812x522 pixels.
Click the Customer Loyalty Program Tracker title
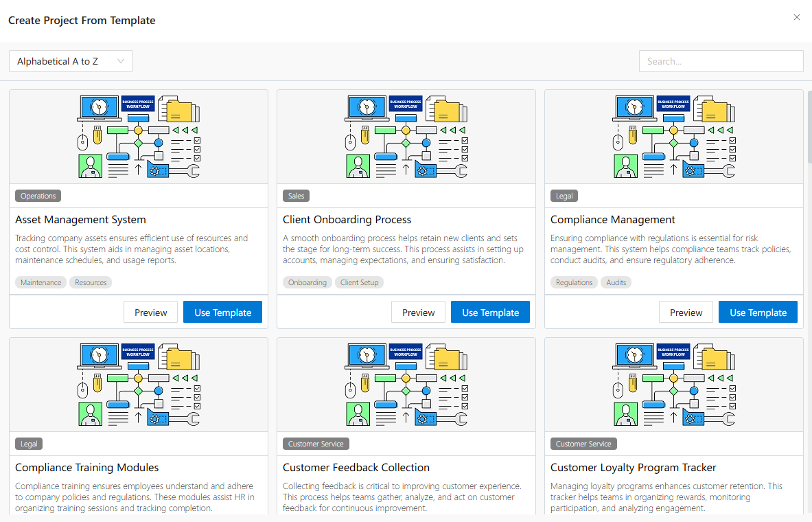coord(634,468)
